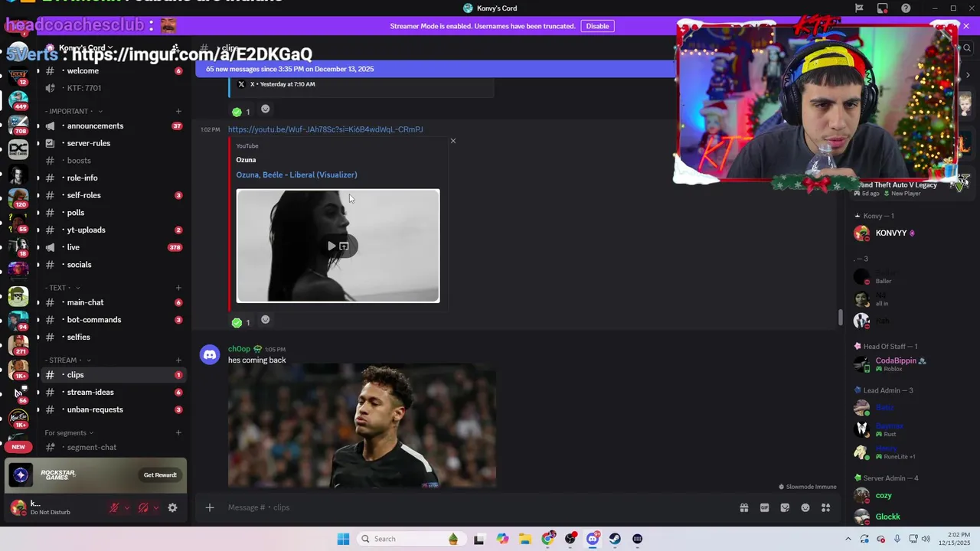Toggle the green check reaction under the YouTube embed
Screen dimensions: 980x551
tap(241, 322)
